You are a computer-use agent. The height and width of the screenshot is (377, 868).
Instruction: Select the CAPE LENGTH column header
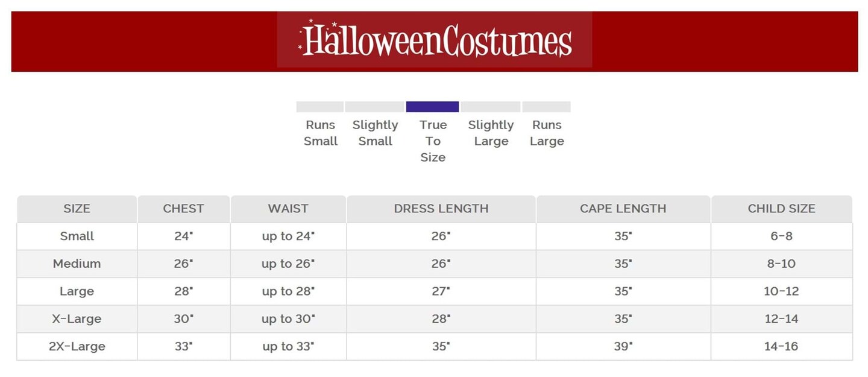pyautogui.click(x=623, y=209)
